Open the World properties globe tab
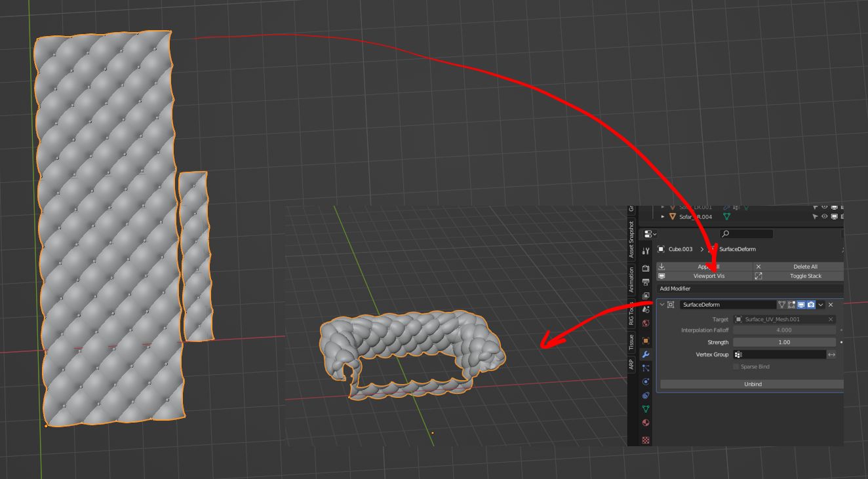The image size is (868, 479). pos(646,323)
